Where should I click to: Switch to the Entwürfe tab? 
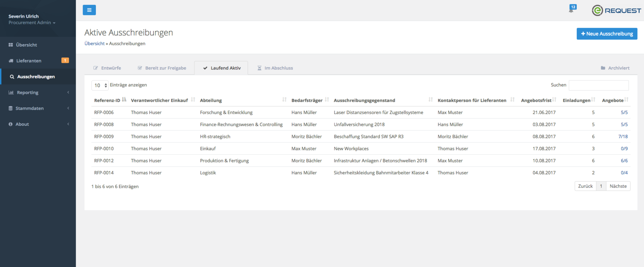coord(107,68)
